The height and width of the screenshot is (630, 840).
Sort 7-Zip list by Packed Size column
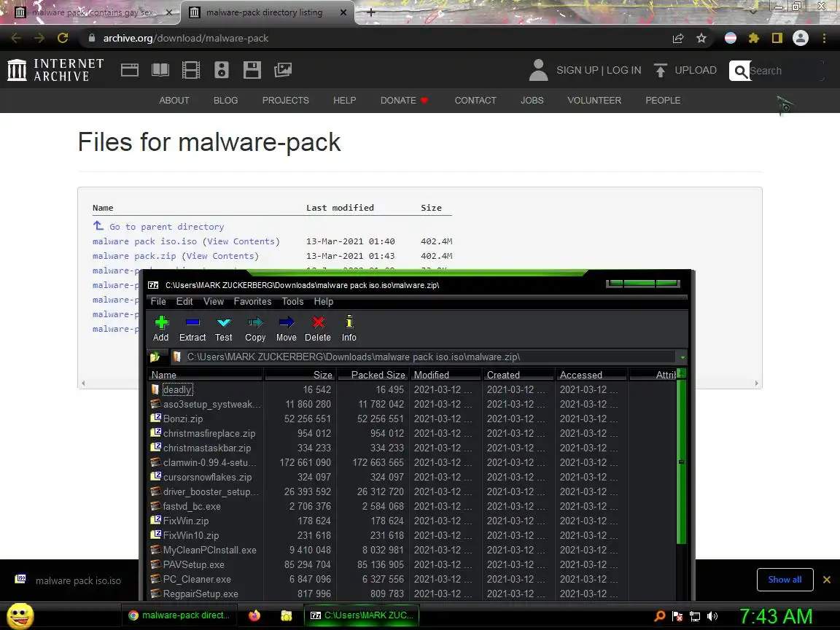pyautogui.click(x=373, y=375)
